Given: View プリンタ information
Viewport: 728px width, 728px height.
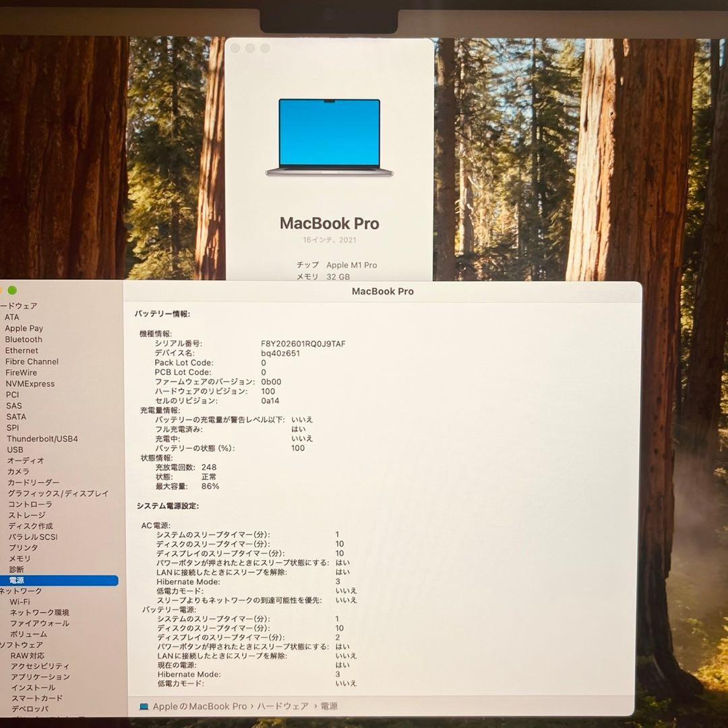Looking at the screenshot, I should 22,547.
